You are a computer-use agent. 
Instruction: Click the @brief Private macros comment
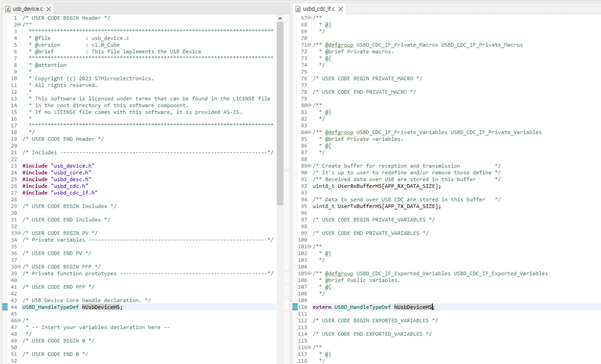(356, 52)
